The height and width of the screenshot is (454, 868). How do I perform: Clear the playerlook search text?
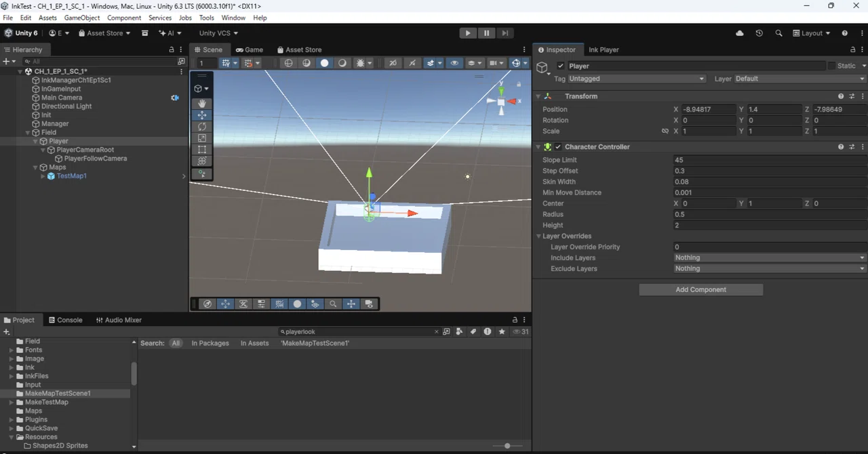click(436, 332)
